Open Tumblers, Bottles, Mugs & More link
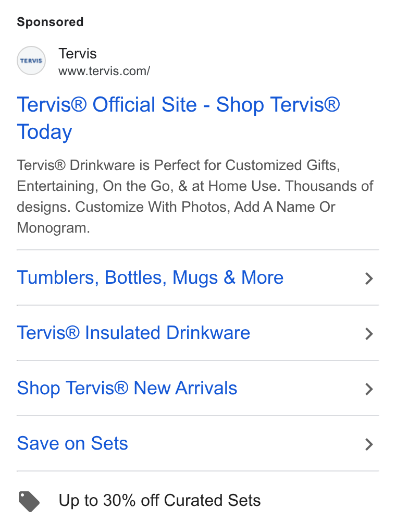 point(150,277)
